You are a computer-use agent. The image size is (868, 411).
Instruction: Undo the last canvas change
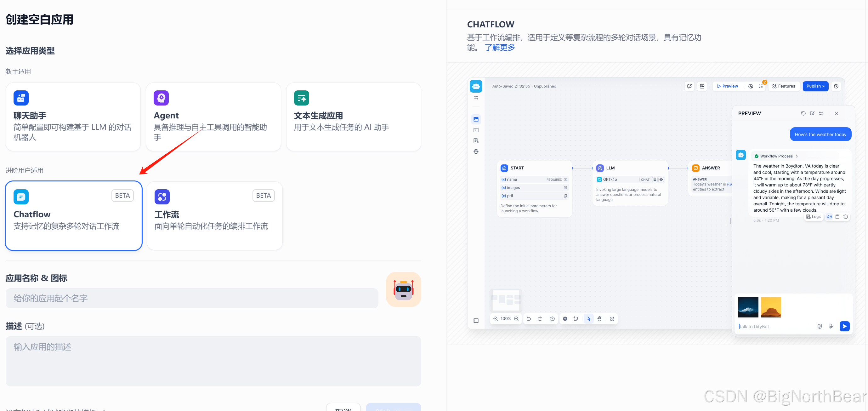(x=529, y=319)
